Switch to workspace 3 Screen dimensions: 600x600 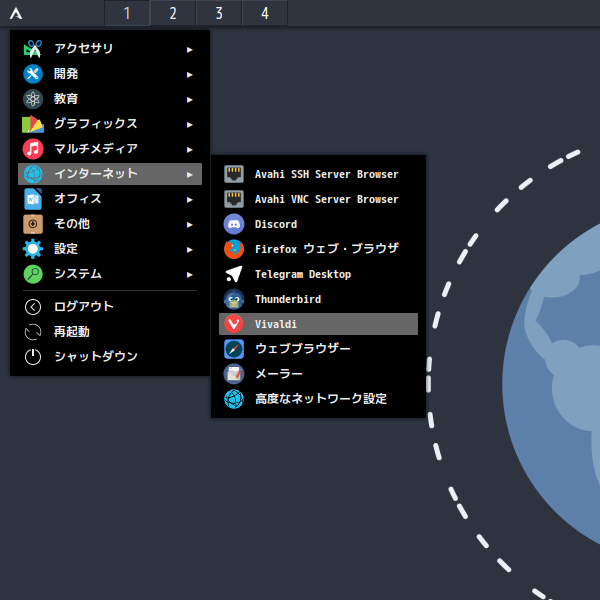(x=218, y=13)
